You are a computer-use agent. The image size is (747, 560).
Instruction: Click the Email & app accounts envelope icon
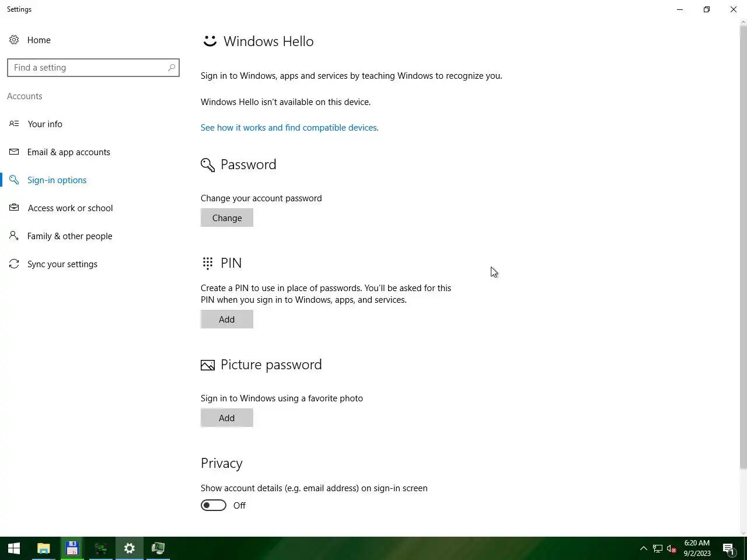coord(14,152)
